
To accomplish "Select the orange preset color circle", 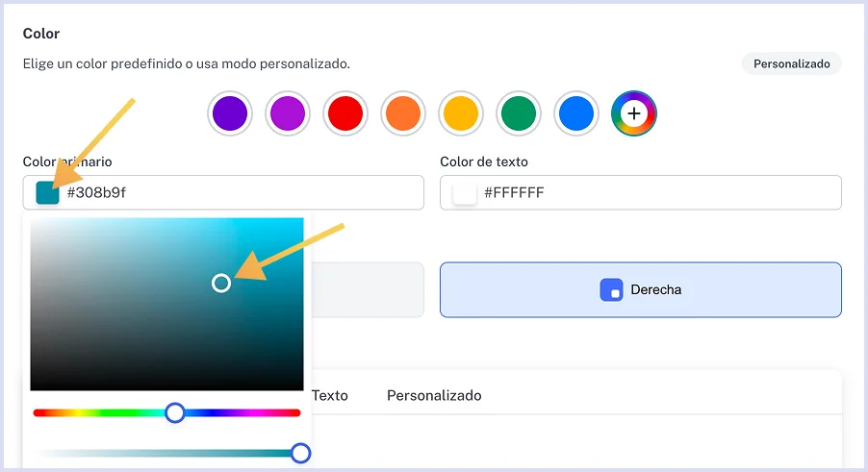I will pyautogui.click(x=402, y=114).
